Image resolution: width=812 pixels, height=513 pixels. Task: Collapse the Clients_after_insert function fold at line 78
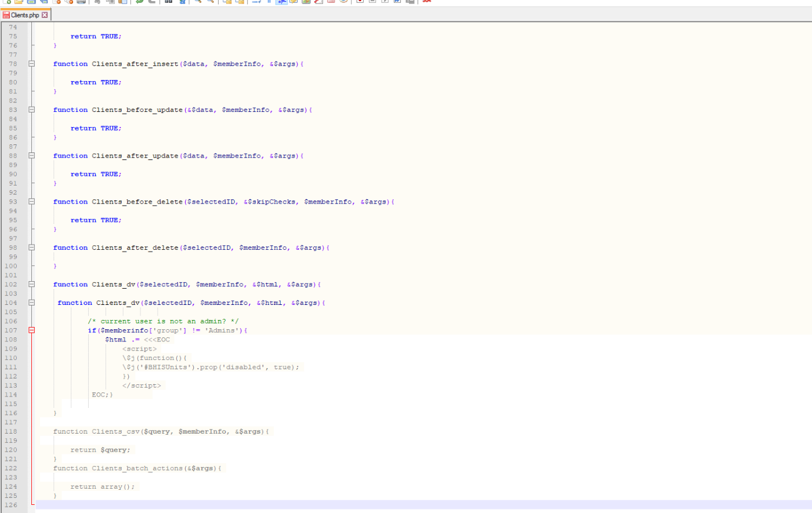tap(32, 64)
